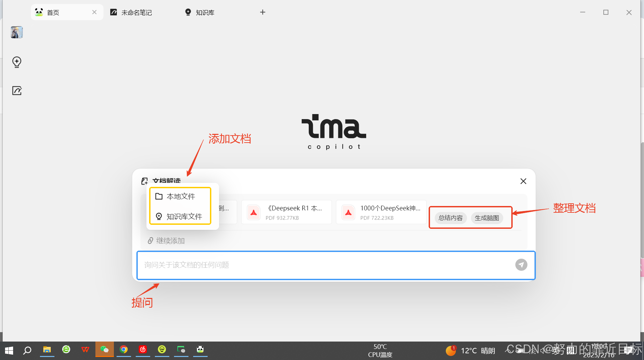Viewport: 644px width, 360px height.
Task: Close the 首页 tab
Action: coord(94,12)
